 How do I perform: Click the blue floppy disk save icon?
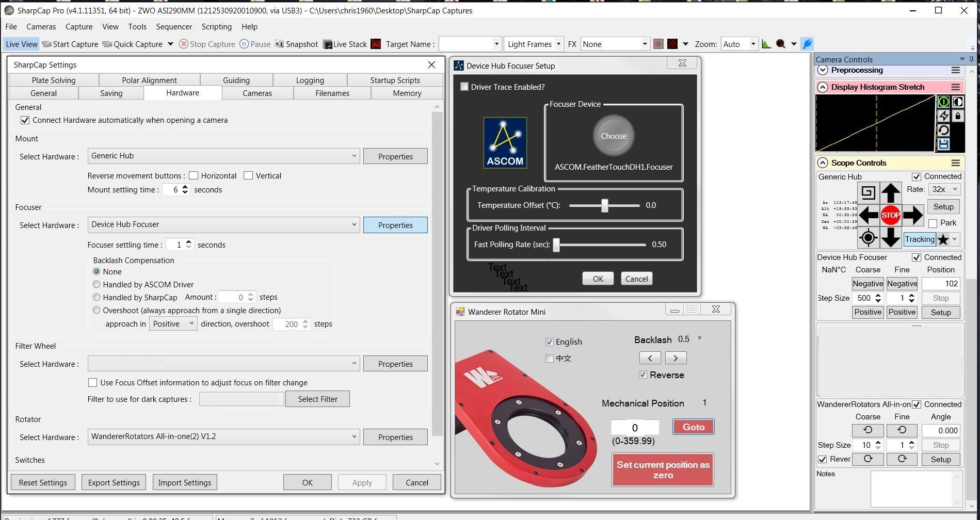(943, 144)
